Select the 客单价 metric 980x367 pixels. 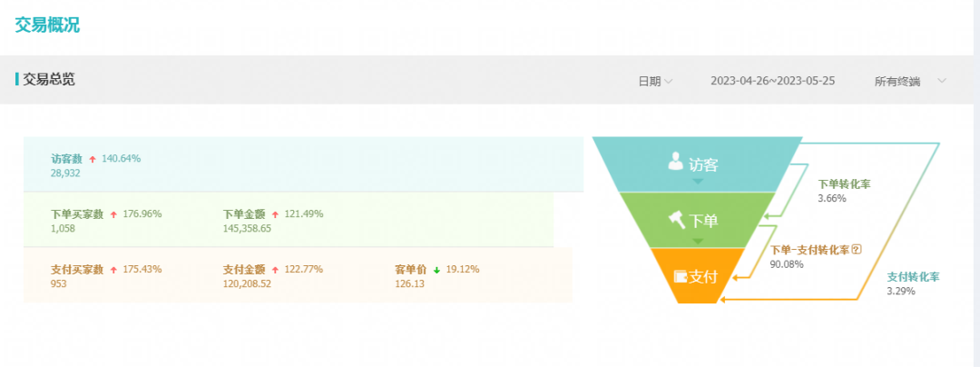[411, 270]
